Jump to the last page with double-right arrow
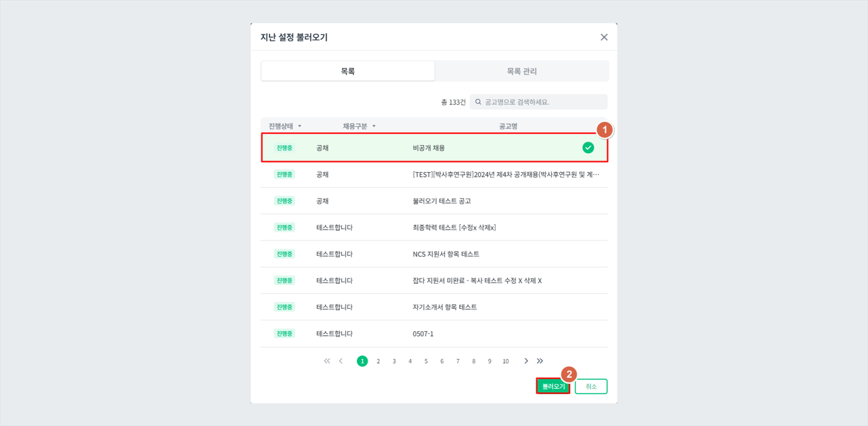 (540, 361)
